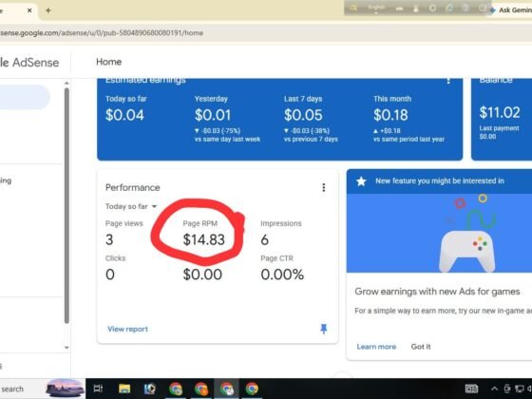This screenshot has height=399, width=532.
Task: Open File Explorer from the taskbar
Action: click(x=124, y=389)
